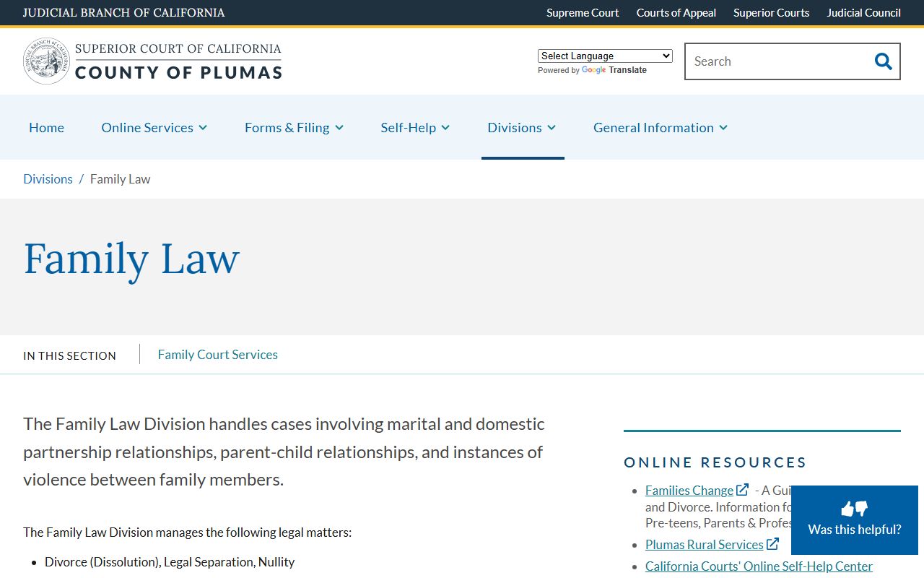Click the Divisions breadcrumb link
924x578 pixels.
48,179
